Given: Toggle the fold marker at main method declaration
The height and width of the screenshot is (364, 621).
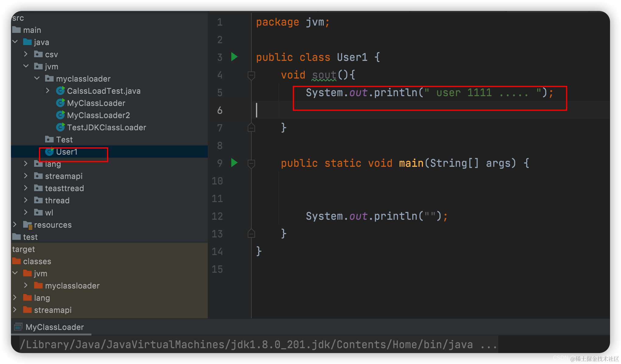Looking at the screenshot, I should tap(251, 163).
